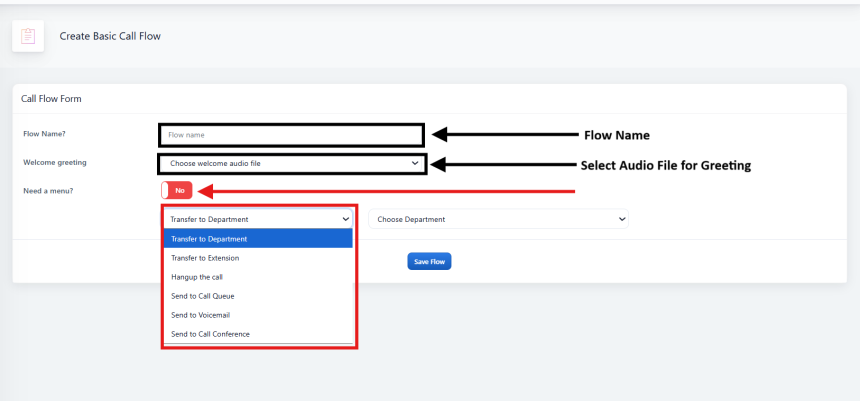Click the Select Audio File for Greeting annotation
860x401 pixels.
665,165
